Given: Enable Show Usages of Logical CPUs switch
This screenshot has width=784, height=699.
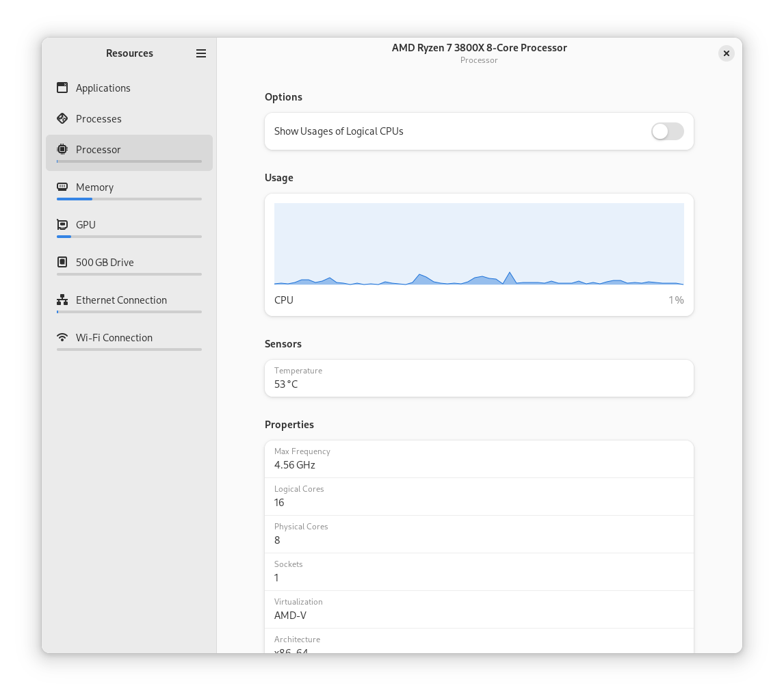Looking at the screenshot, I should (x=667, y=131).
